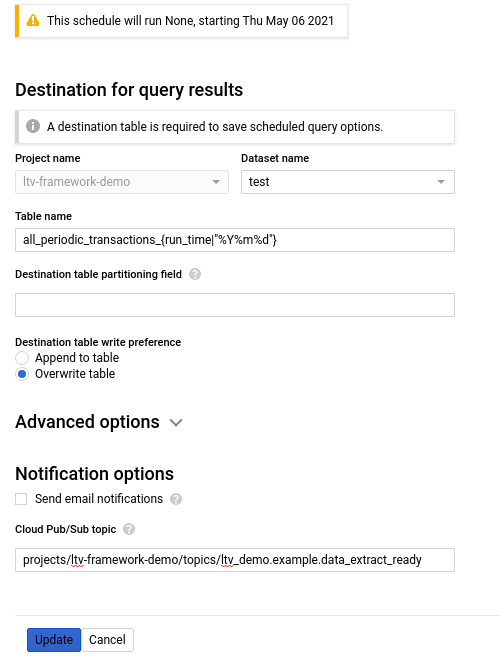Click the Cloud Pub/Sub topic input field
The image size is (500, 659).
pyautogui.click(x=235, y=560)
